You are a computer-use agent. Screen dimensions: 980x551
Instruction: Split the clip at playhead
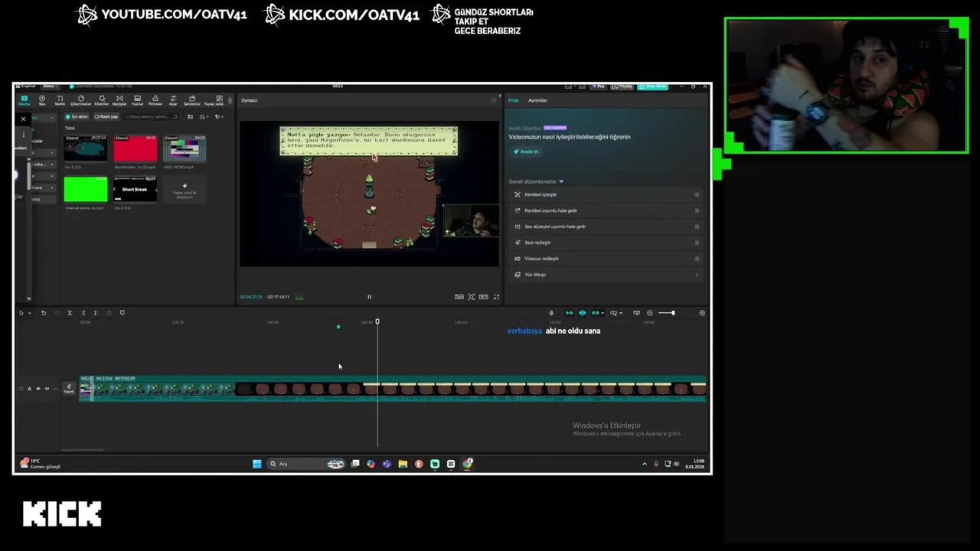70,313
